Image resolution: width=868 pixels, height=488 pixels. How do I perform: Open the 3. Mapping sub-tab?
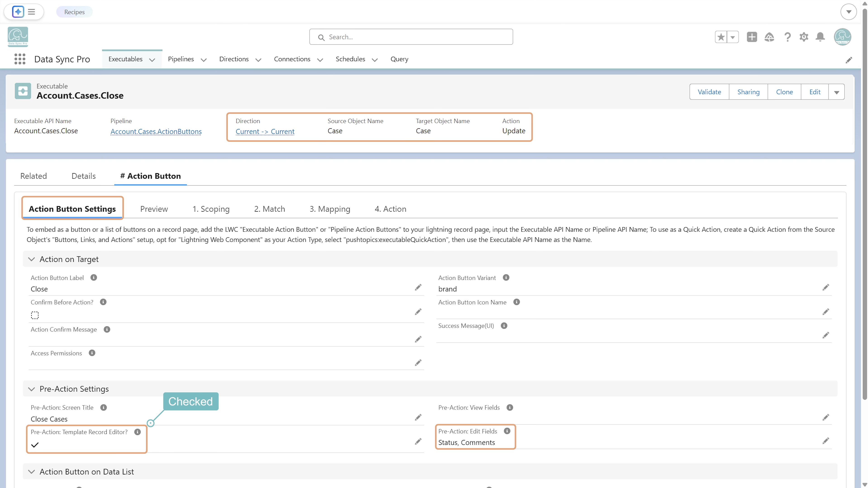click(x=330, y=209)
